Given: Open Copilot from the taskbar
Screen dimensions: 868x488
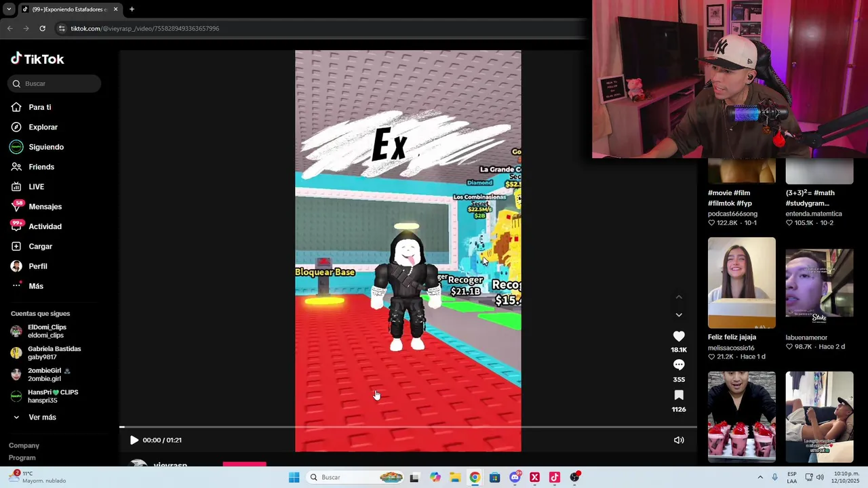Looking at the screenshot, I should point(435,477).
